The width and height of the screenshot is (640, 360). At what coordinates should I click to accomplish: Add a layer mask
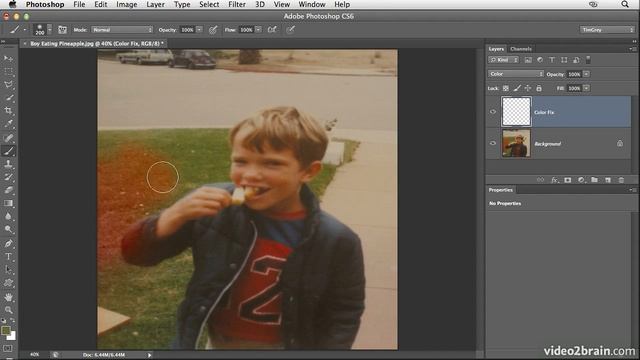568,180
